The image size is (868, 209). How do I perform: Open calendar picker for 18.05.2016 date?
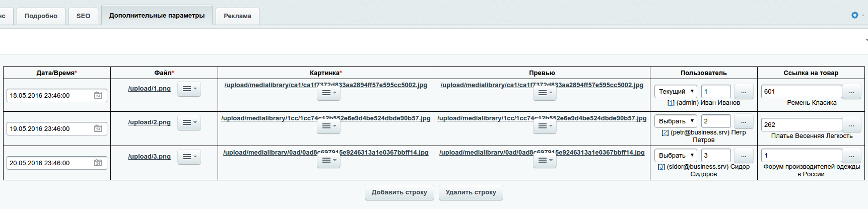[98, 95]
